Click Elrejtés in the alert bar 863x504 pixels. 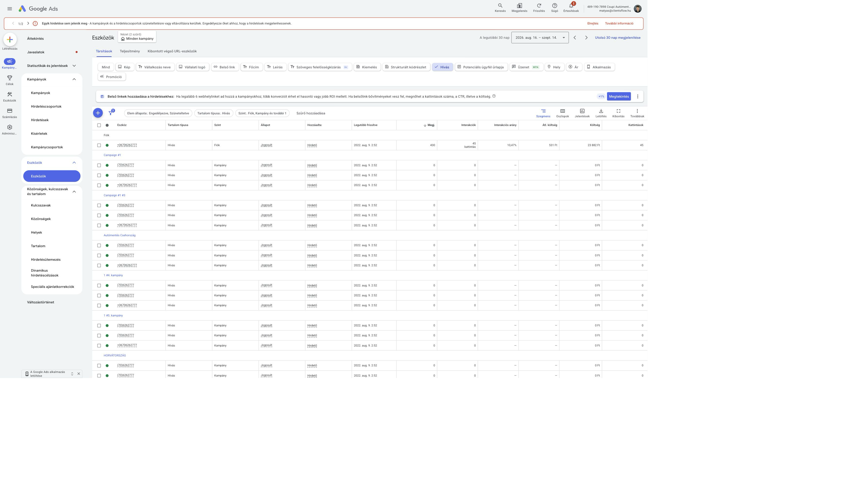592,24
